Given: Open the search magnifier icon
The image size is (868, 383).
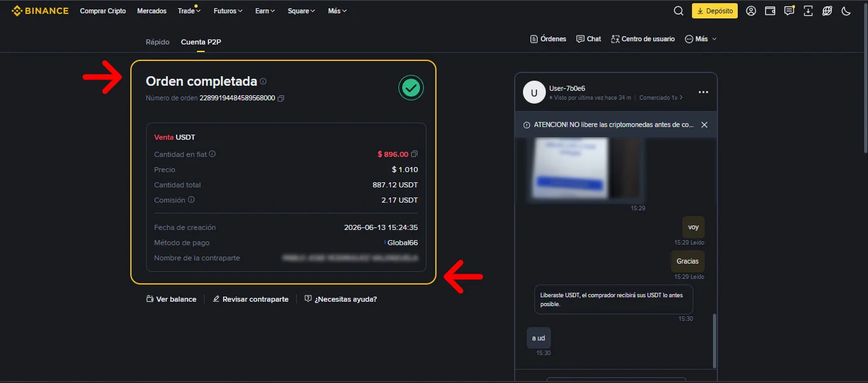Looking at the screenshot, I should coord(679,11).
